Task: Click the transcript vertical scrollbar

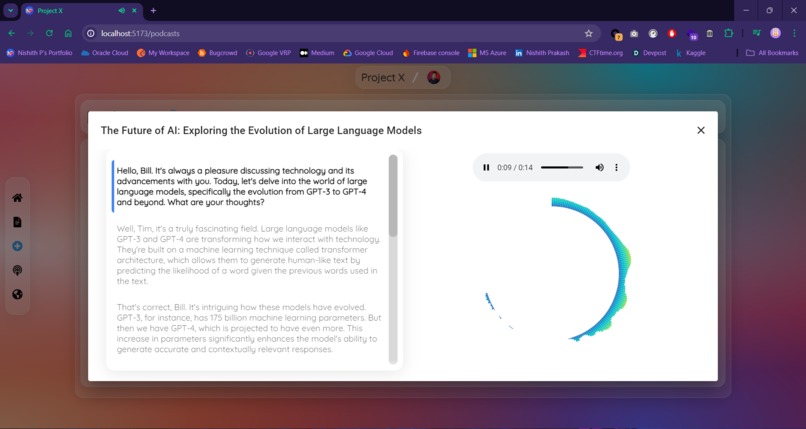Action: [x=393, y=259]
